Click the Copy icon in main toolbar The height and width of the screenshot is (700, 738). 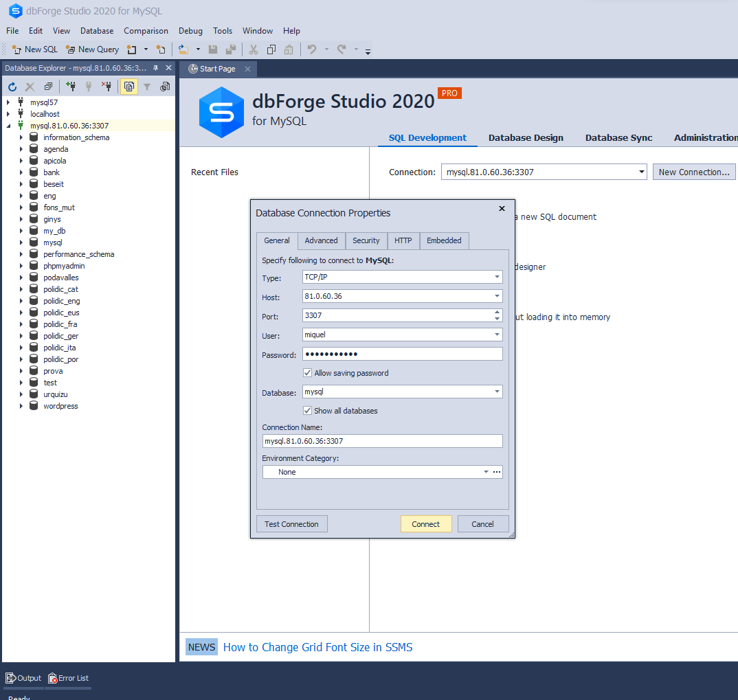(x=271, y=49)
